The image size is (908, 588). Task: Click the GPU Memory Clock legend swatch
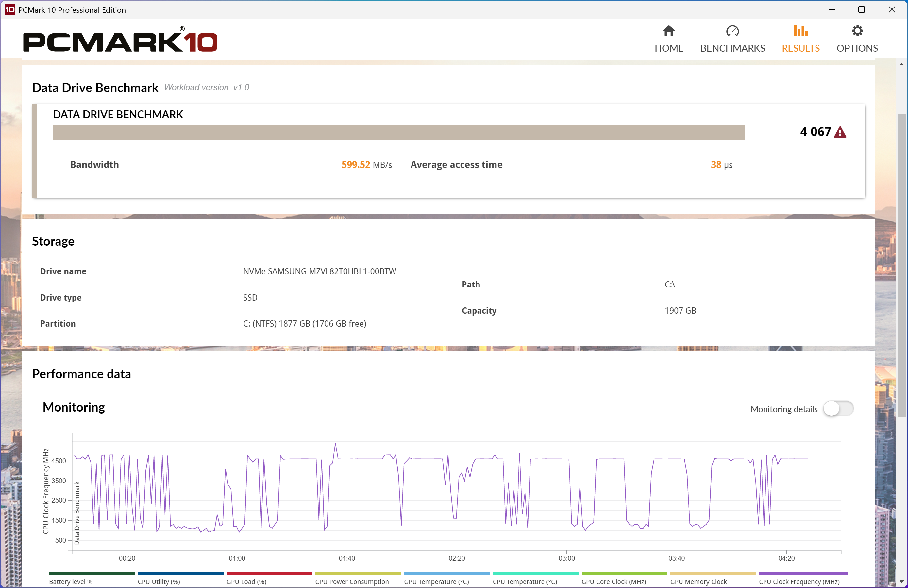click(x=712, y=573)
